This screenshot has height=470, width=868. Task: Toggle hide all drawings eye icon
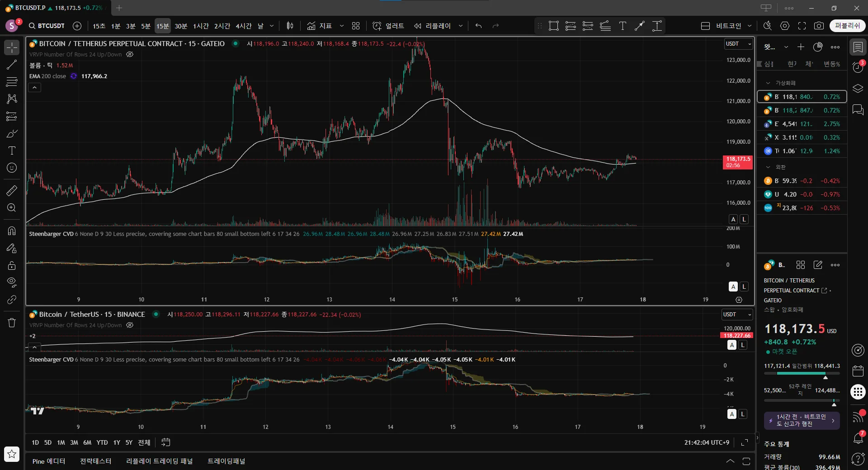point(12,282)
